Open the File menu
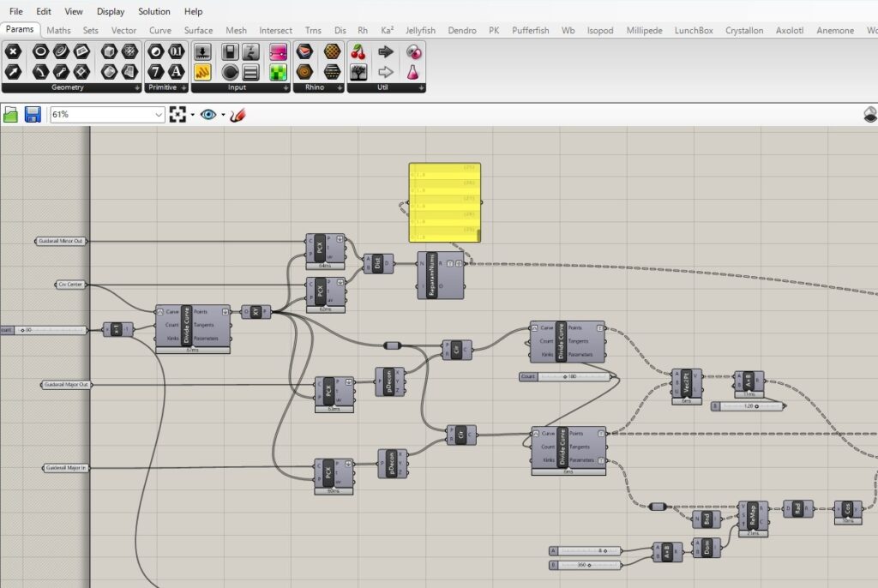Image resolution: width=878 pixels, height=588 pixels. (x=16, y=11)
